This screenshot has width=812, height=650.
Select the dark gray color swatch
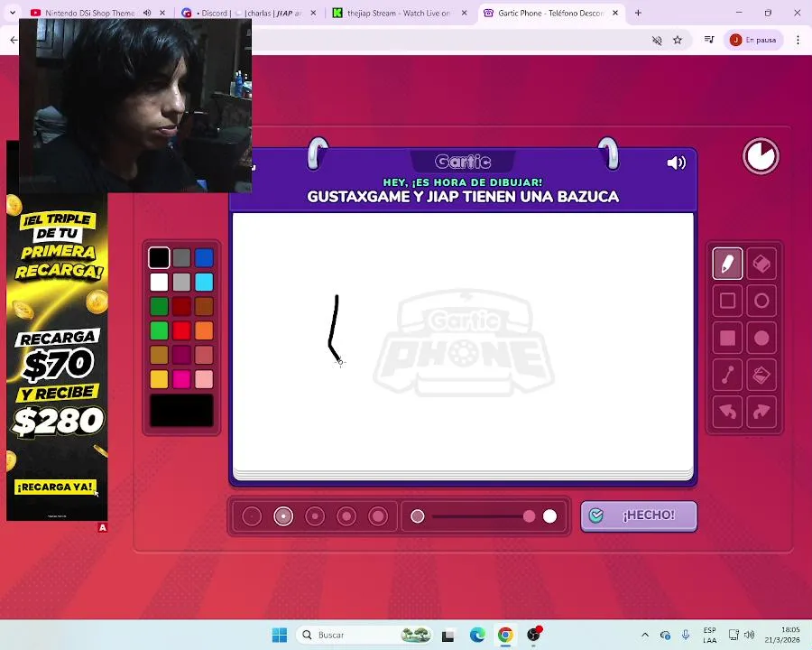(181, 257)
